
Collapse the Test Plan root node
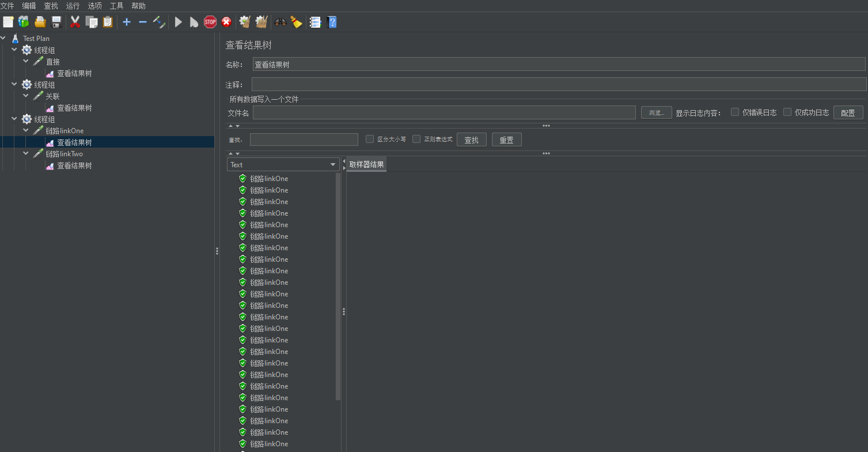pyautogui.click(x=3, y=39)
